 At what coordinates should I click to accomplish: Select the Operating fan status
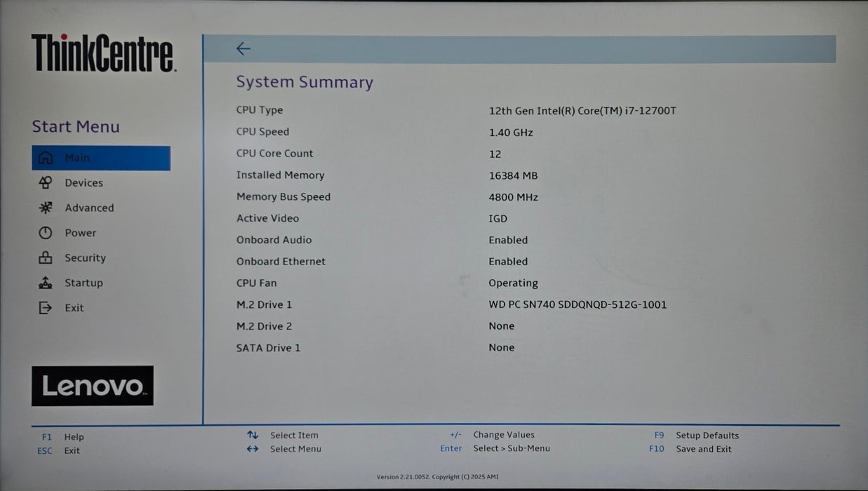point(513,283)
